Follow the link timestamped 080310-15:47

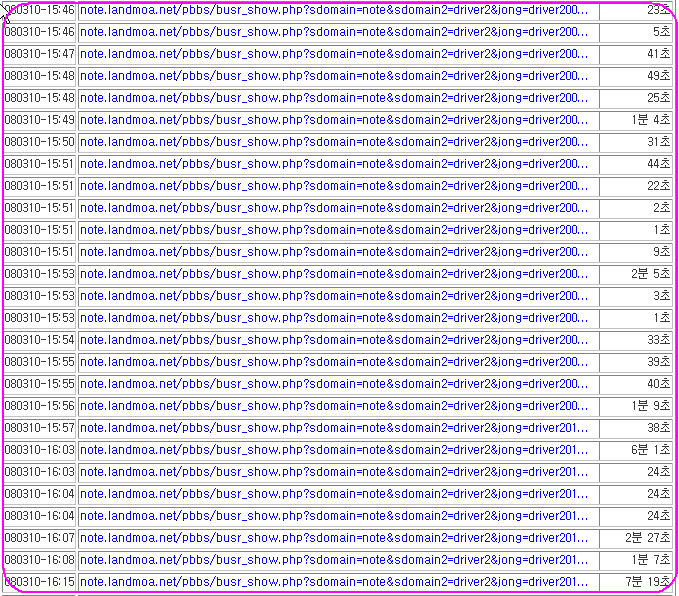[x=334, y=54]
